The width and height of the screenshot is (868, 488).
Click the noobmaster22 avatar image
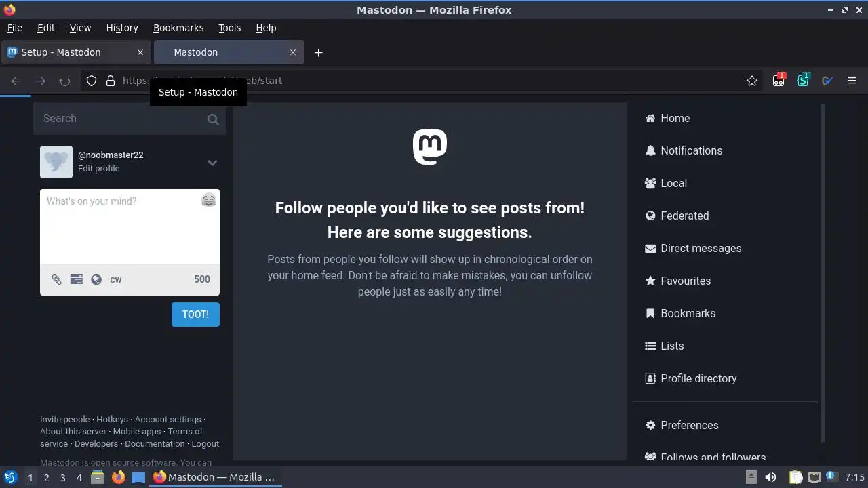pos(56,162)
